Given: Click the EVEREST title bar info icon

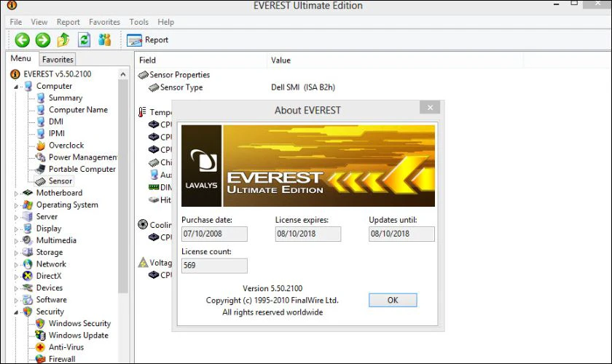Looking at the screenshot, I should pos(12,5).
